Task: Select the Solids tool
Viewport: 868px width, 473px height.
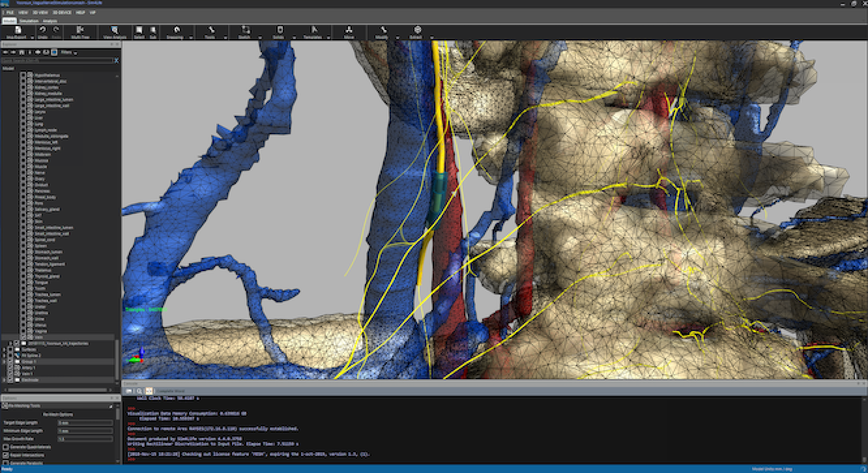Action: tap(279, 30)
